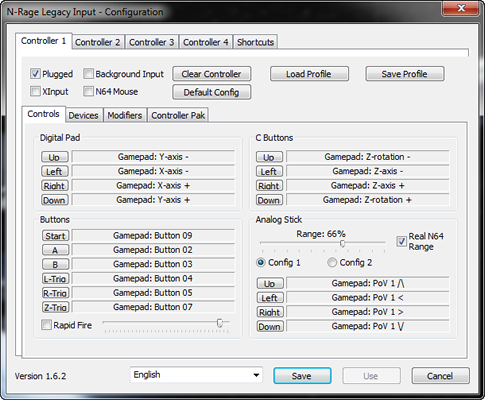The width and height of the screenshot is (485, 400).
Task: Click the 'Gamepad: Button 09' field
Action: tap(153, 235)
